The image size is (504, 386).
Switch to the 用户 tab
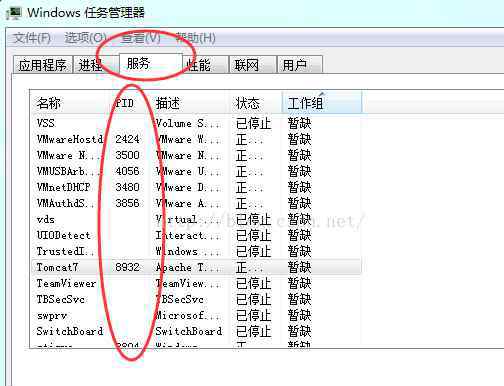tap(300, 64)
